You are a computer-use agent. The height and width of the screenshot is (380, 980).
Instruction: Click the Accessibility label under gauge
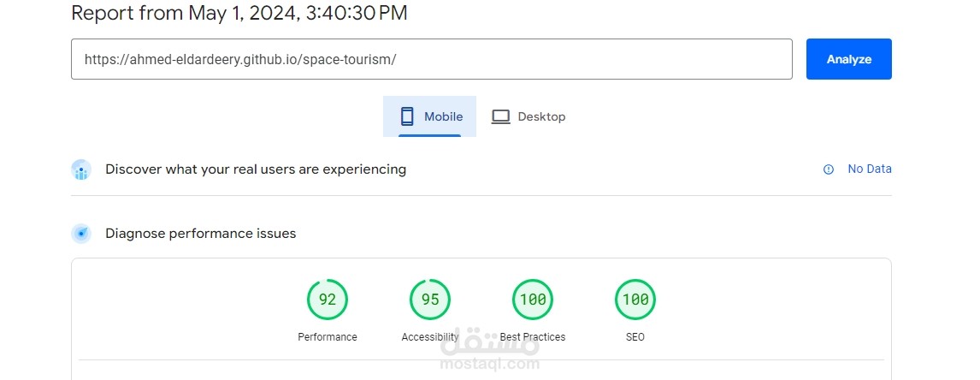coord(430,337)
